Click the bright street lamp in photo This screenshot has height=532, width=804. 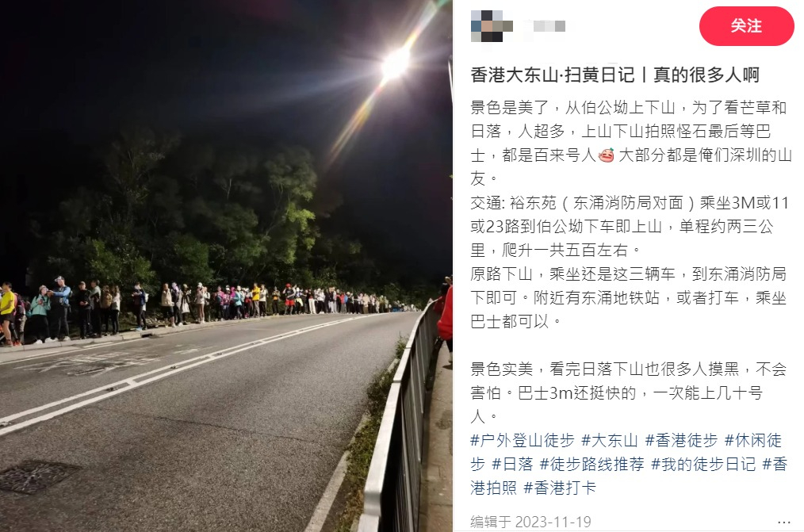pyautogui.click(x=396, y=64)
